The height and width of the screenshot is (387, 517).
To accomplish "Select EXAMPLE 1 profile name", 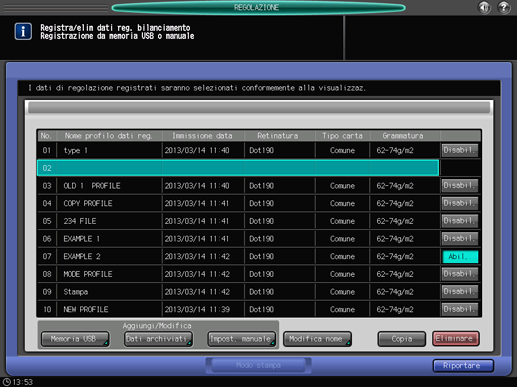I will (x=82, y=239).
